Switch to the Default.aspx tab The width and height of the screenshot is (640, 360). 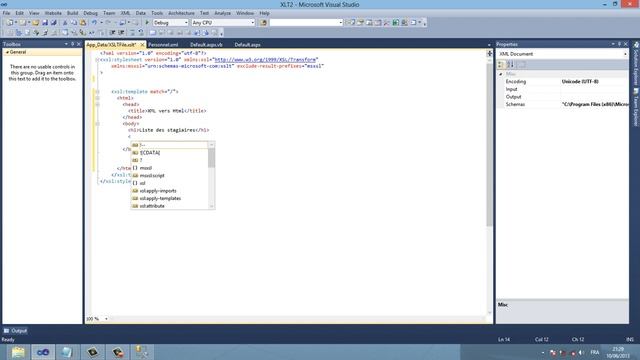click(247, 44)
